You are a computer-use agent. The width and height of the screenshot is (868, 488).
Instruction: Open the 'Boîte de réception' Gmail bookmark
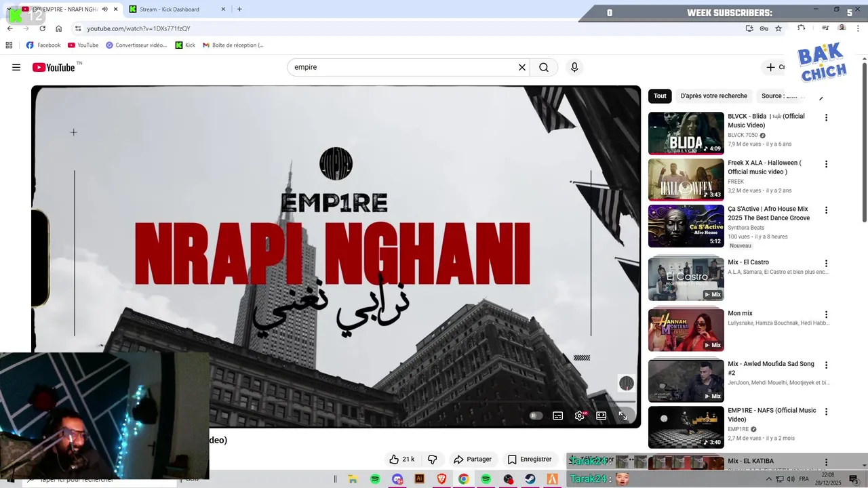(233, 45)
